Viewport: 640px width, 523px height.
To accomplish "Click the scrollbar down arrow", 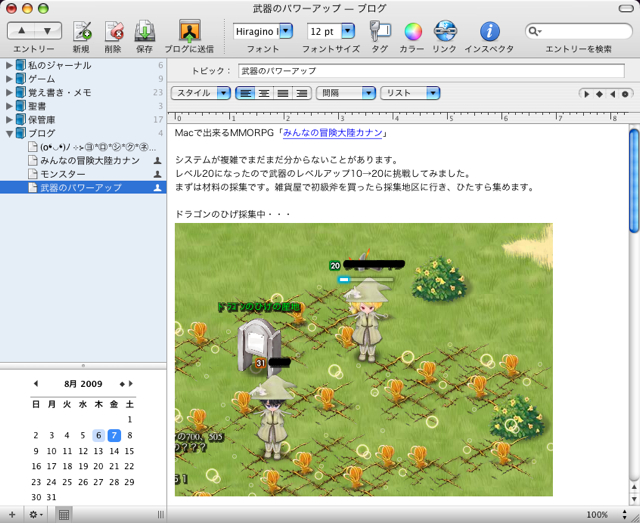I will [634, 499].
